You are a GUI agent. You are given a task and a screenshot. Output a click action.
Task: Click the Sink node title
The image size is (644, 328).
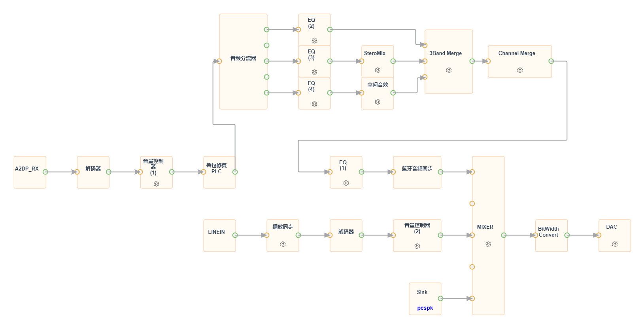422,292
